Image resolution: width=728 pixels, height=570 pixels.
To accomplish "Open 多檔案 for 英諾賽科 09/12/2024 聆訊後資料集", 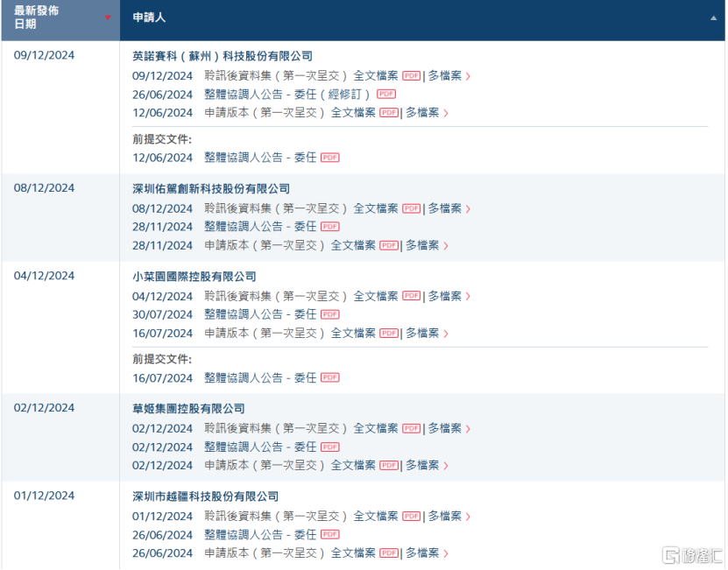I will (x=449, y=75).
